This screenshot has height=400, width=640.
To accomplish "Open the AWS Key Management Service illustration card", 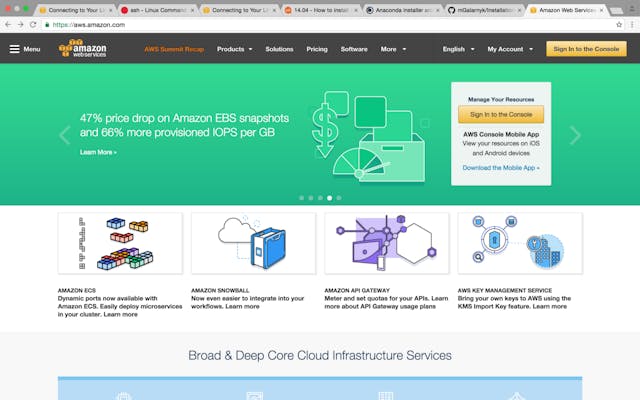I will [520, 243].
